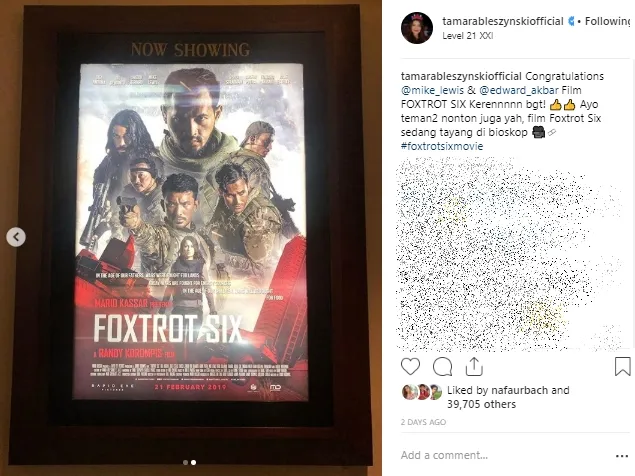Open the three-dot more options menu

(x=622, y=456)
